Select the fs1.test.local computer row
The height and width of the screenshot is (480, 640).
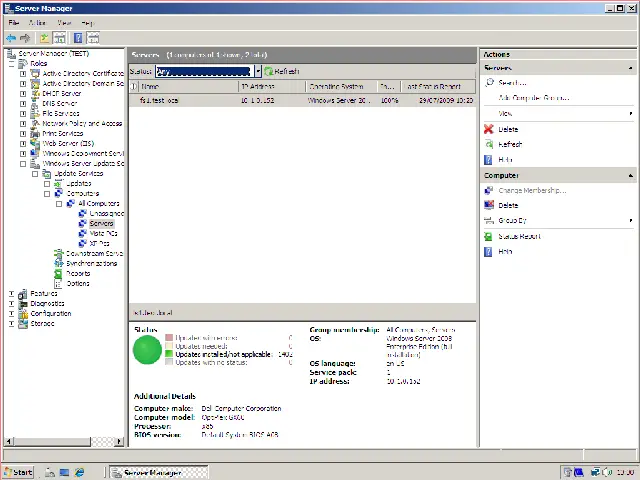302,100
